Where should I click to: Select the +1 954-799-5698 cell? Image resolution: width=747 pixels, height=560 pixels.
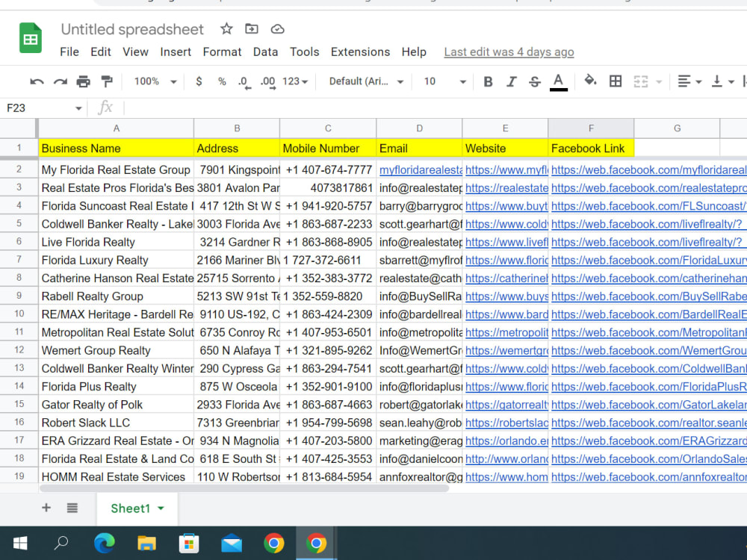click(328, 423)
